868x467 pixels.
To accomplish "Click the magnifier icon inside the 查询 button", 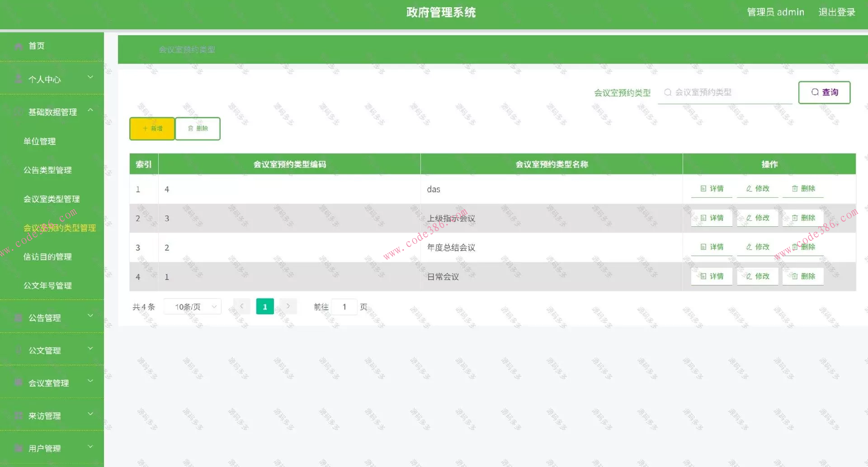I will pos(815,92).
